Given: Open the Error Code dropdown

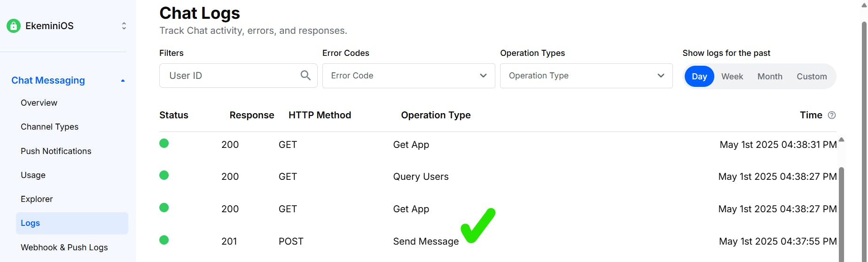Looking at the screenshot, I should click(408, 76).
